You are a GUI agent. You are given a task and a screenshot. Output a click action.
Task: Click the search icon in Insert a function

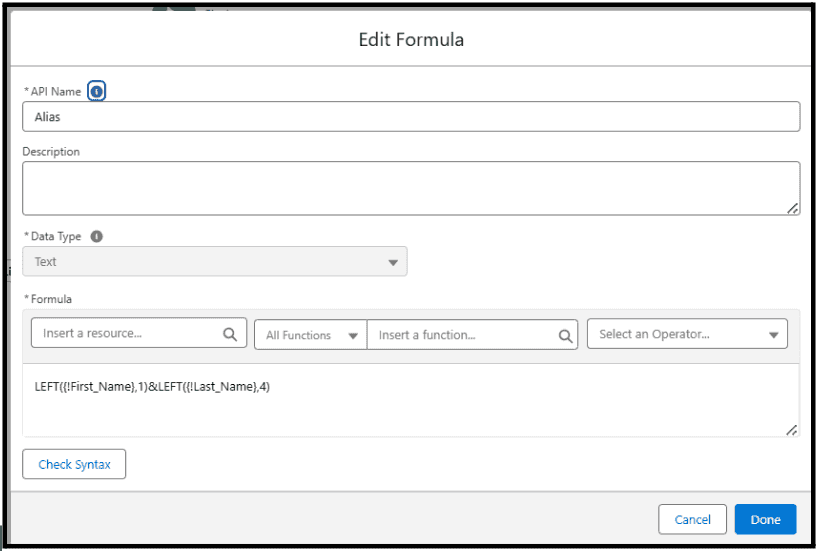[x=565, y=336]
